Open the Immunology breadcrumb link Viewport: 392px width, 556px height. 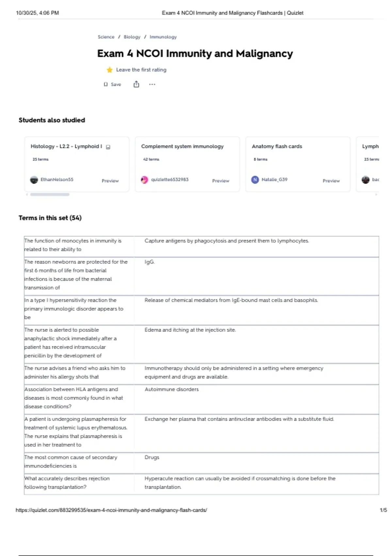coord(163,37)
